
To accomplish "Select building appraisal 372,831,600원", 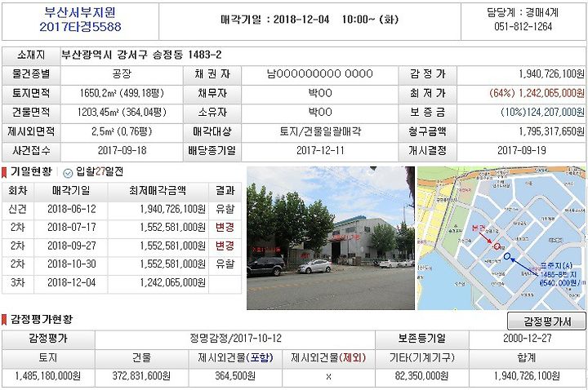I will pyautogui.click(x=141, y=376).
